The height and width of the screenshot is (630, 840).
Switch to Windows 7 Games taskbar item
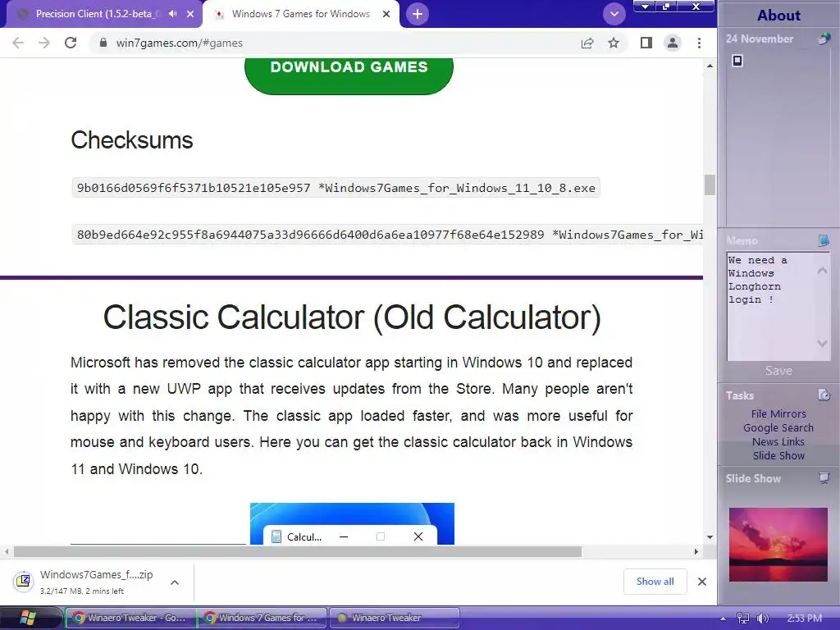coord(262,618)
